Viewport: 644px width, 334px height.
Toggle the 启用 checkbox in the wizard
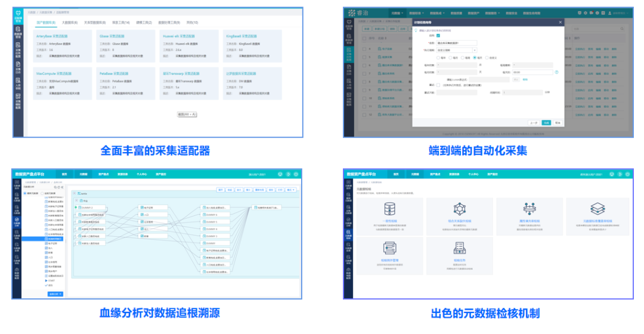point(438,36)
